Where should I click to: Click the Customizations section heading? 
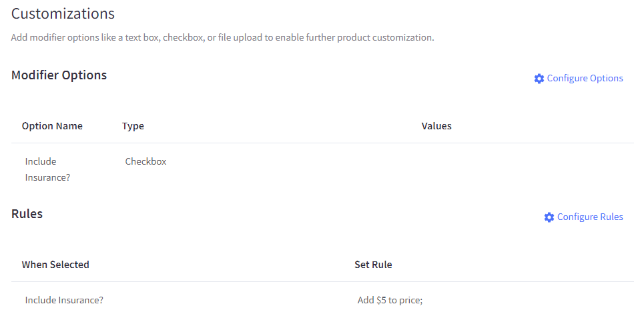click(x=63, y=13)
